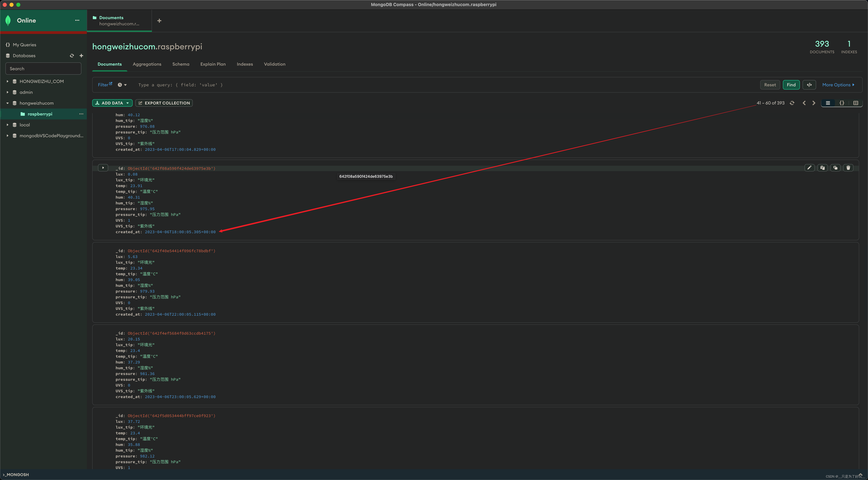Open the export query to language icon

point(809,85)
